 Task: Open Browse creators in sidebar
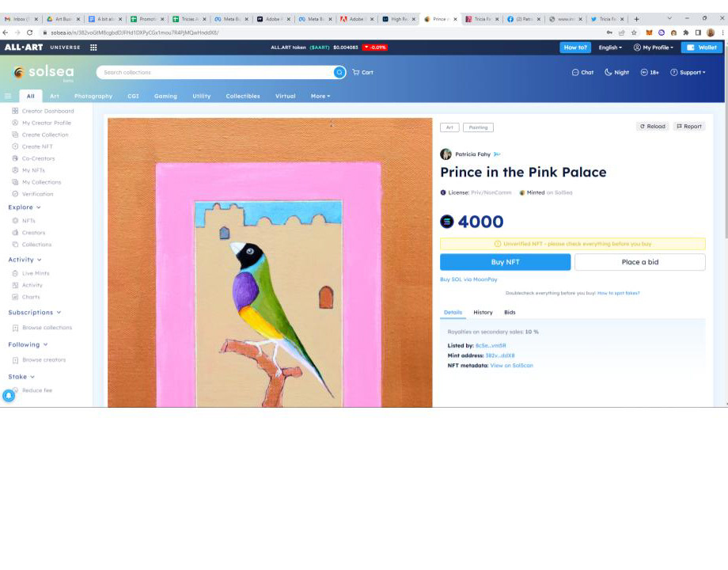pos(39,360)
